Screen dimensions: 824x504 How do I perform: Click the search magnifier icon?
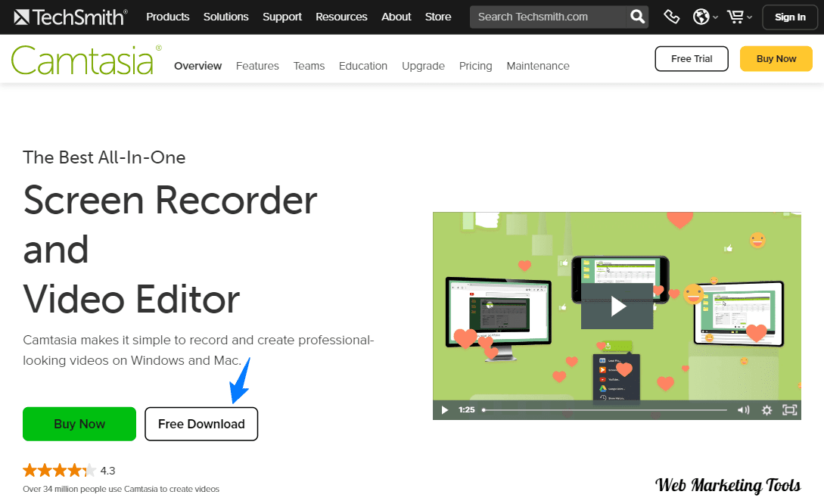coord(637,17)
